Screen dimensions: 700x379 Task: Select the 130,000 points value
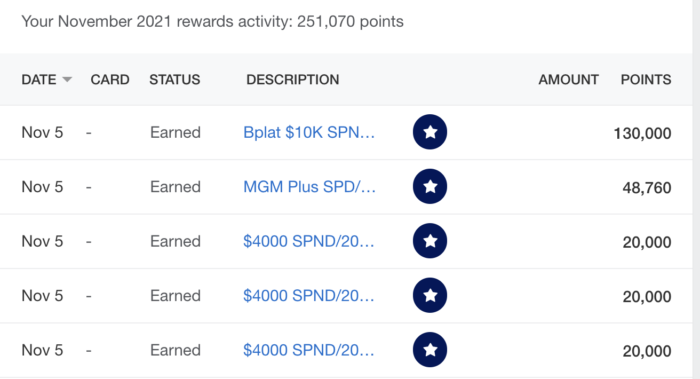click(642, 133)
